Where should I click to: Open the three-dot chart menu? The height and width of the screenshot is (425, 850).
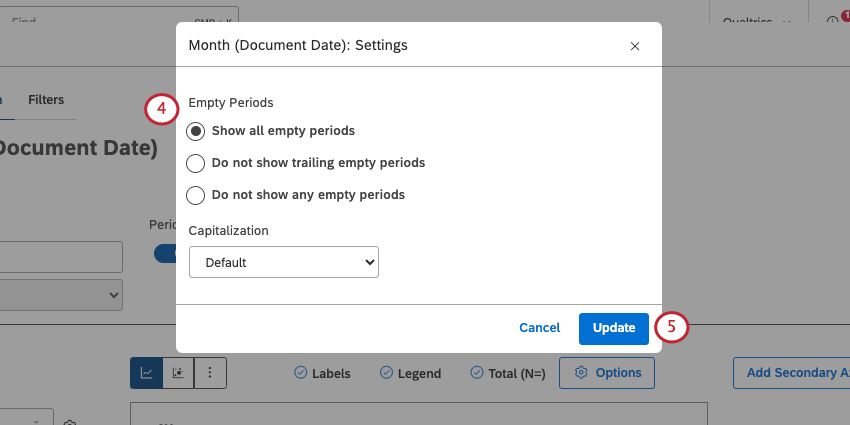[210, 373]
